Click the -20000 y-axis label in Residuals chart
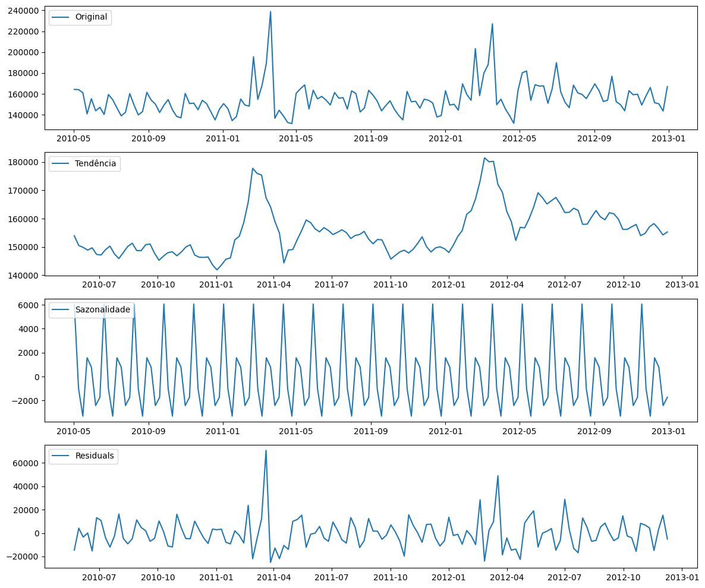This screenshot has width=705, height=588. pyautogui.click(x=23, y=557)
